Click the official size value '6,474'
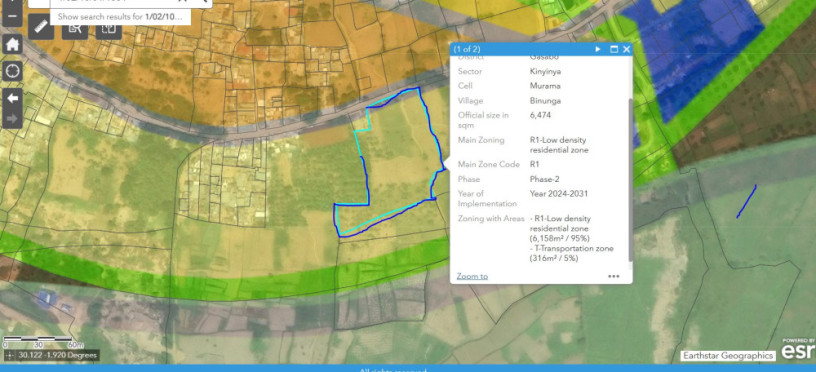 540,116
